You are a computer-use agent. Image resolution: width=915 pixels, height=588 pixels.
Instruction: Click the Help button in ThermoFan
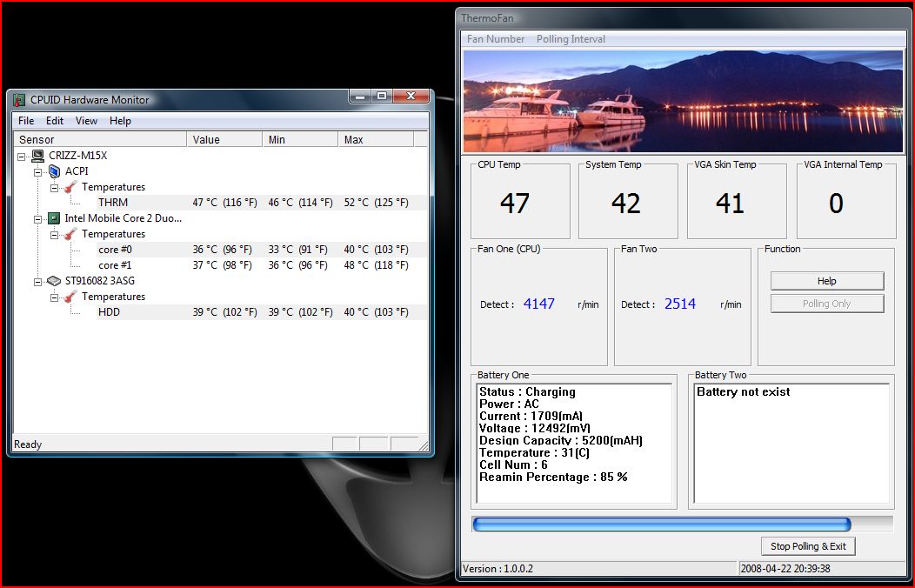[x=827, y=281]
